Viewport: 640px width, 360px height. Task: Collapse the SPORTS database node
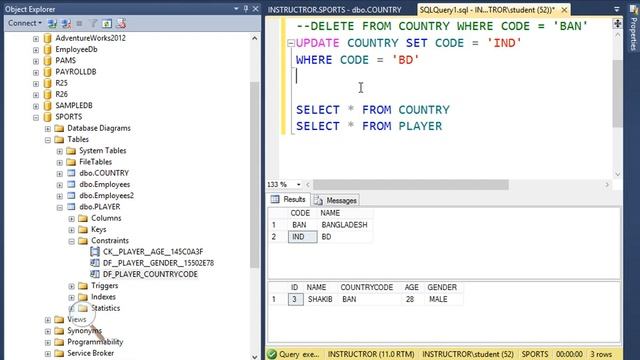36,117
